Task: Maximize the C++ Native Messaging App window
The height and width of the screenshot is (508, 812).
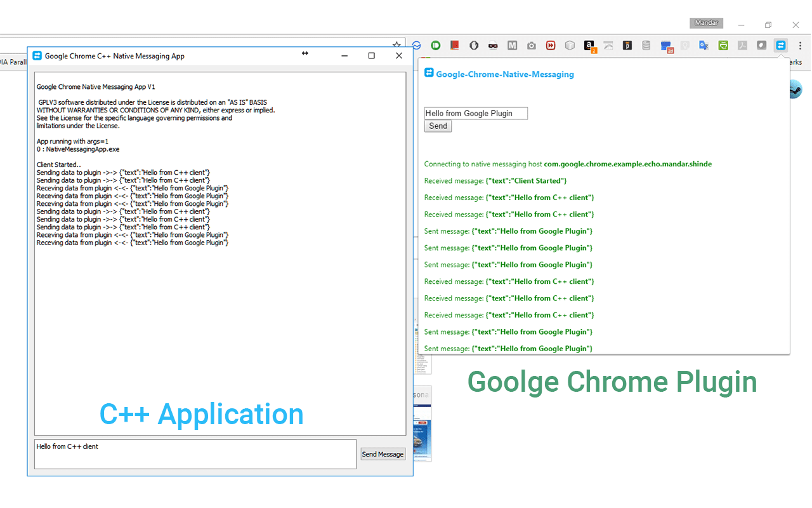Action: click(x=372, y=56)
